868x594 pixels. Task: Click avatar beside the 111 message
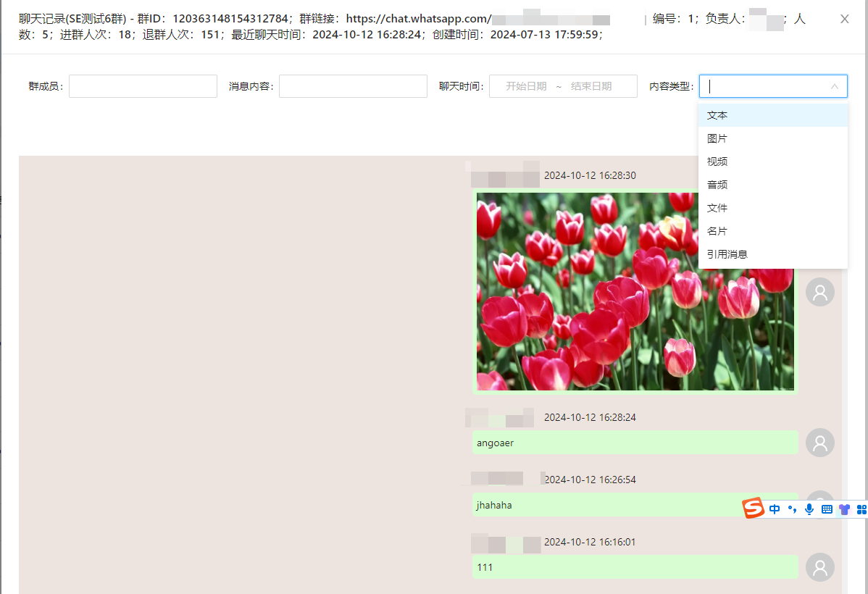point(820,567)
